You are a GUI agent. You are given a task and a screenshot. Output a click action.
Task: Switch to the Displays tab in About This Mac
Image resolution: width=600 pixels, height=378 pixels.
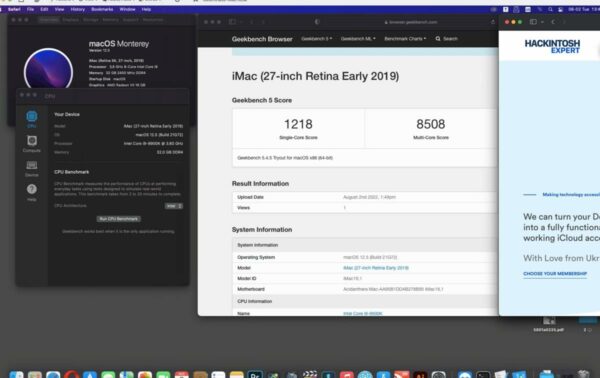pyautogui.click(x=70, y=20)
